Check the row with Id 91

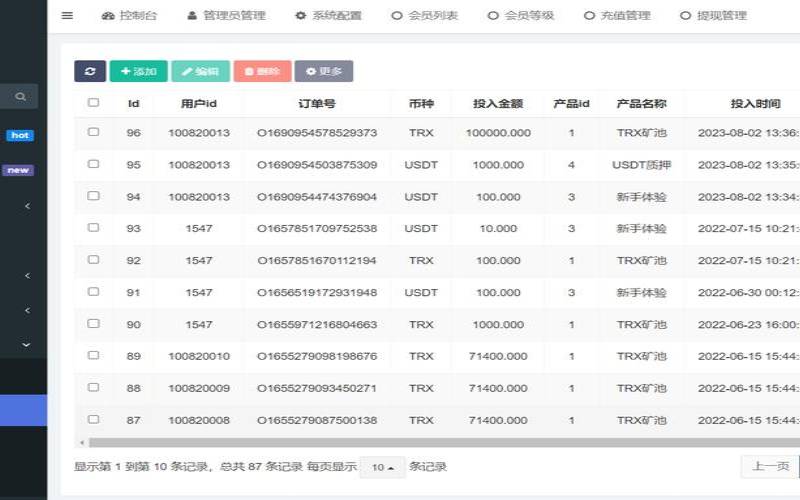(x=93, y=291)
